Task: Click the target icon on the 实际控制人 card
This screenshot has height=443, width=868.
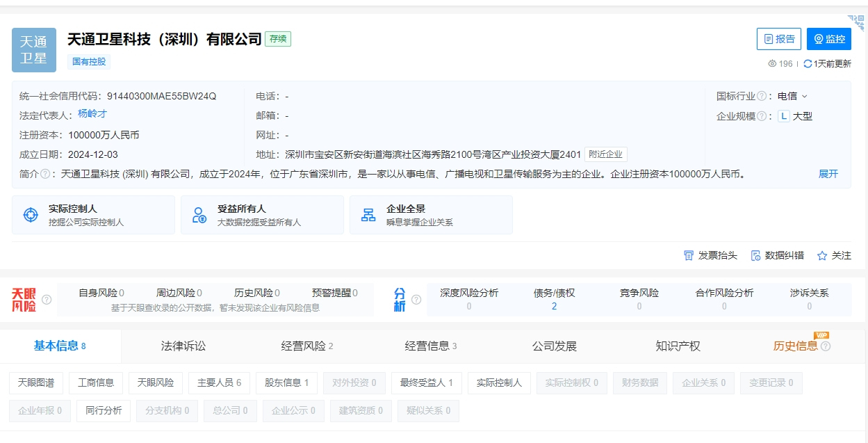Action: (x=31, y=215)
